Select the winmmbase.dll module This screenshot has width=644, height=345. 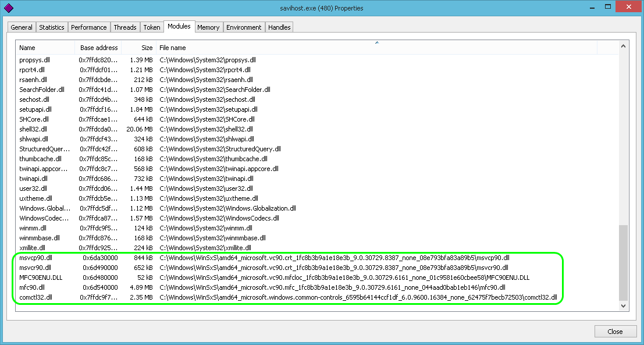click(317, 238)
